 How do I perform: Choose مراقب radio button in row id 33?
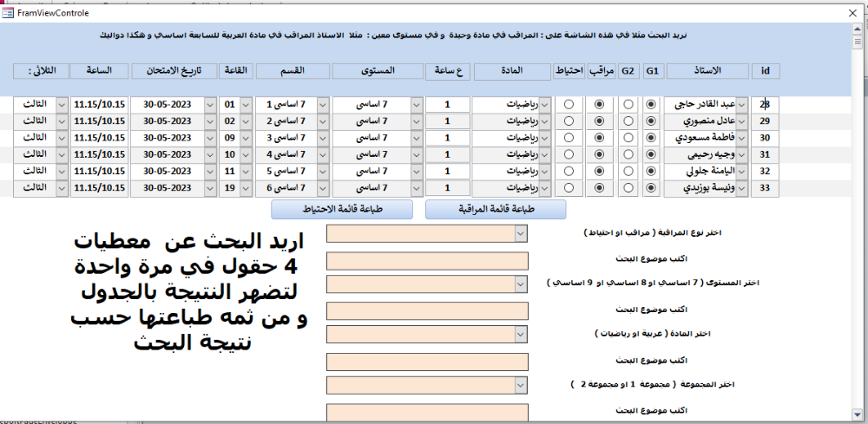pos(599,187)
